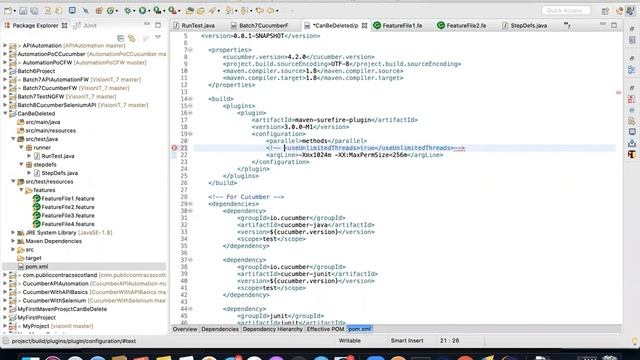Viewport: 640px width, 360px height.
Task: Collapse the src/test/java folder
Action: [13, 139]
